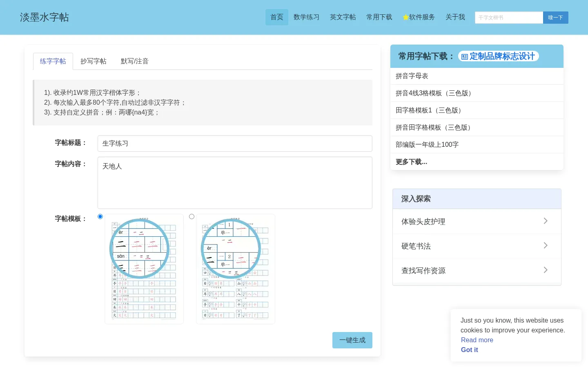Select the first template radio button
Viewport: 588px width, 368px height.
[100, 216]
